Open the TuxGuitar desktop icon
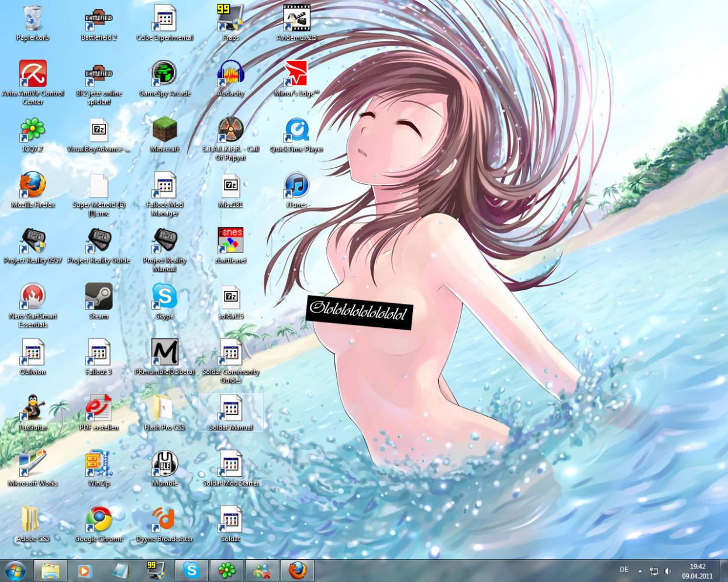The image size is (728, 582). (x=33, y=408)
